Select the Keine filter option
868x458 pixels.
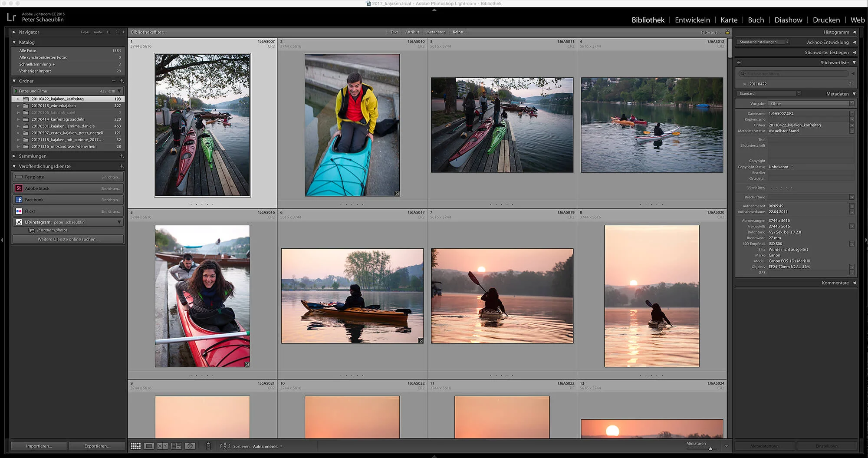457,32
